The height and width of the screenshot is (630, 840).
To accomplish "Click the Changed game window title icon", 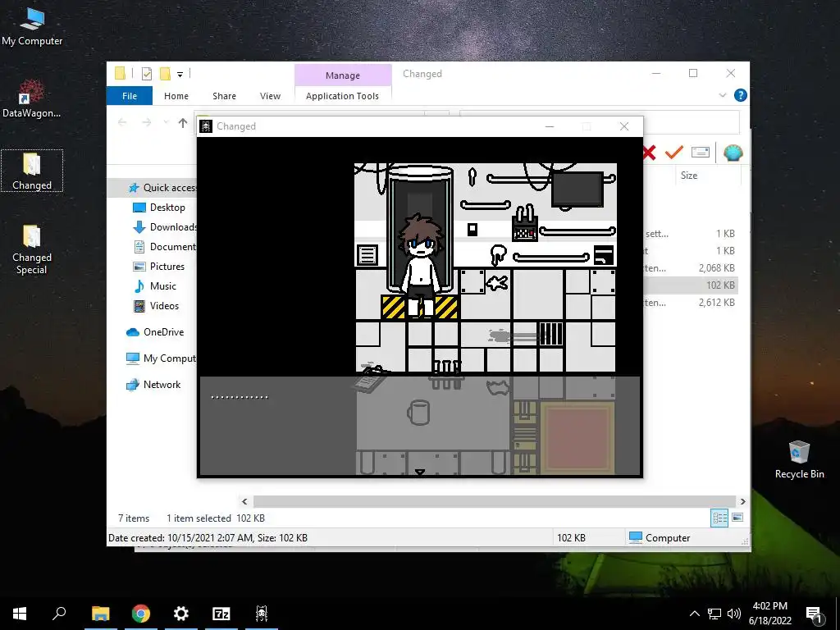I will [206, 126].
